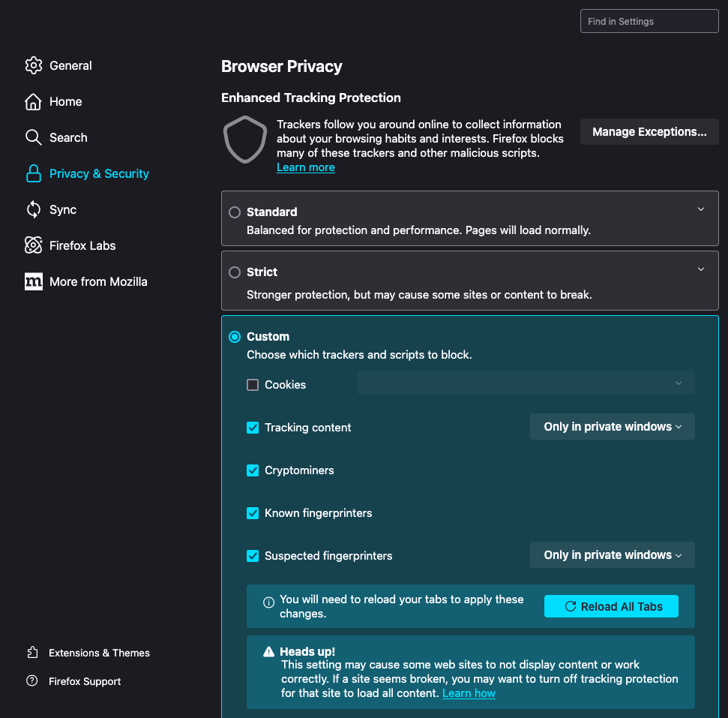Click the Manage Exceptions button

(x=649, y=131)
